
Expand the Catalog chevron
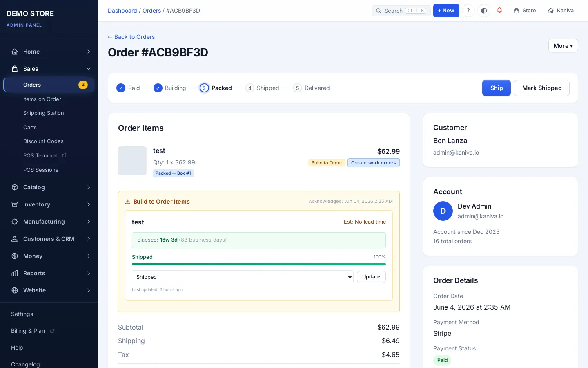pos(89,187)
